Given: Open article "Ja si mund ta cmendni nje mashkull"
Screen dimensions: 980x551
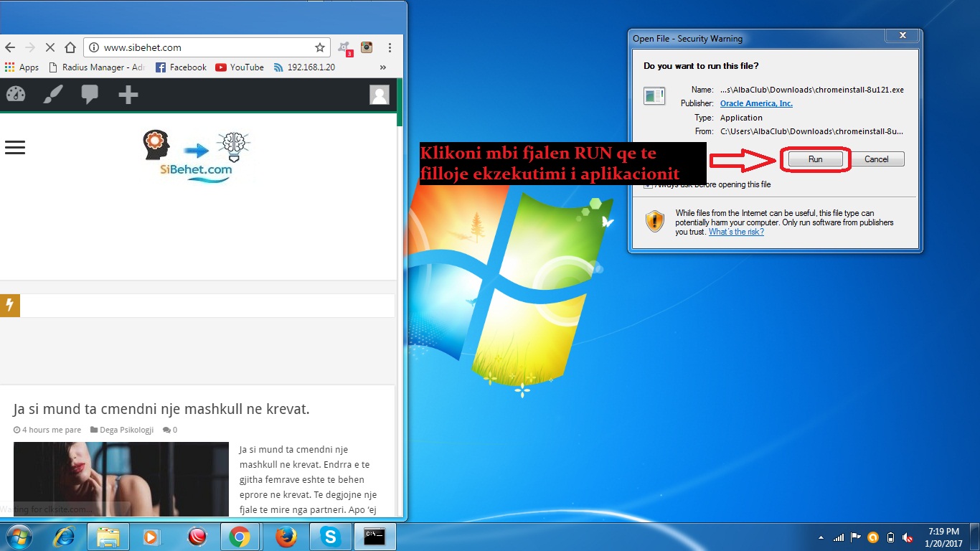Looking at the screenshot, I should [161, 409].
